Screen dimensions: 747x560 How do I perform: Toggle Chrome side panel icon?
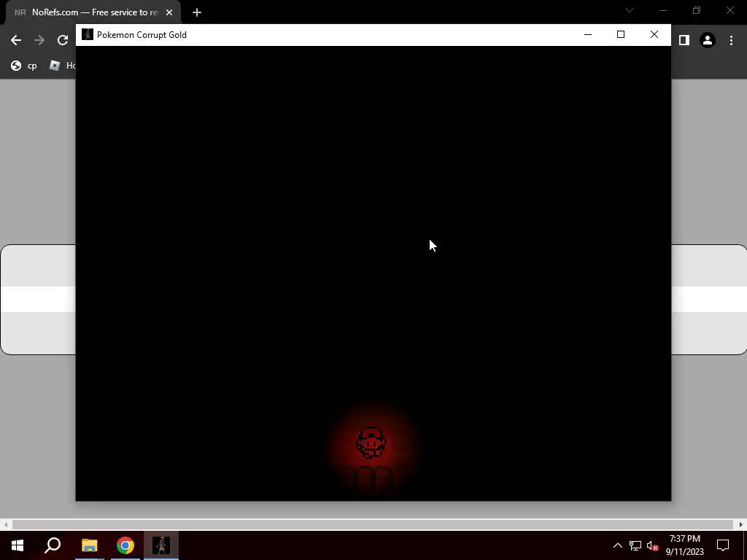click(684, 41)
